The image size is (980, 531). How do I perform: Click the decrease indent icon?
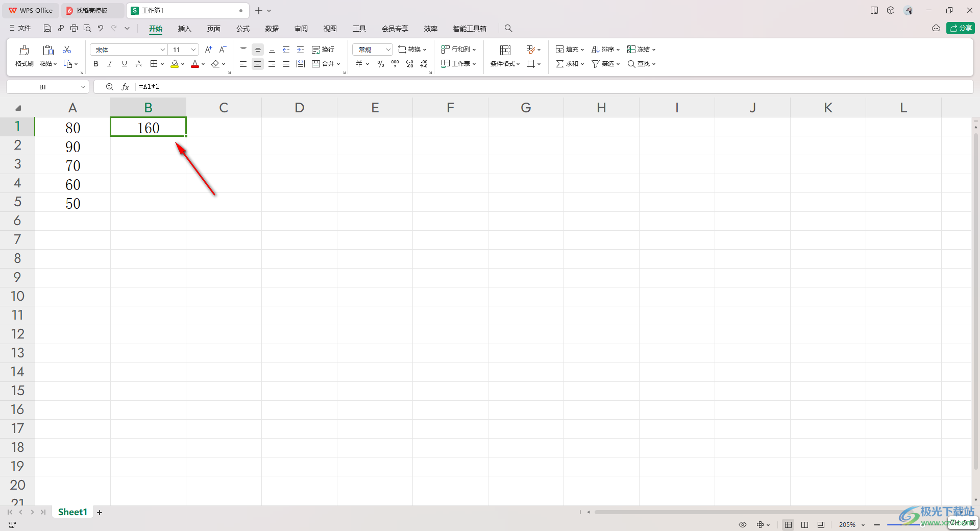[286, 50]
